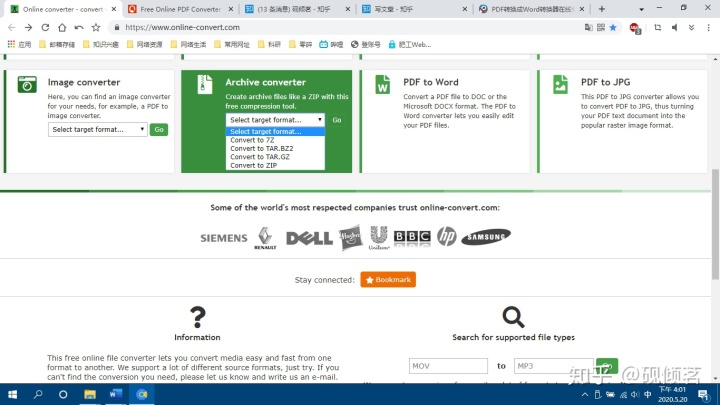
Task: Select 'Select target format...' list option
Action: (275, 131)
